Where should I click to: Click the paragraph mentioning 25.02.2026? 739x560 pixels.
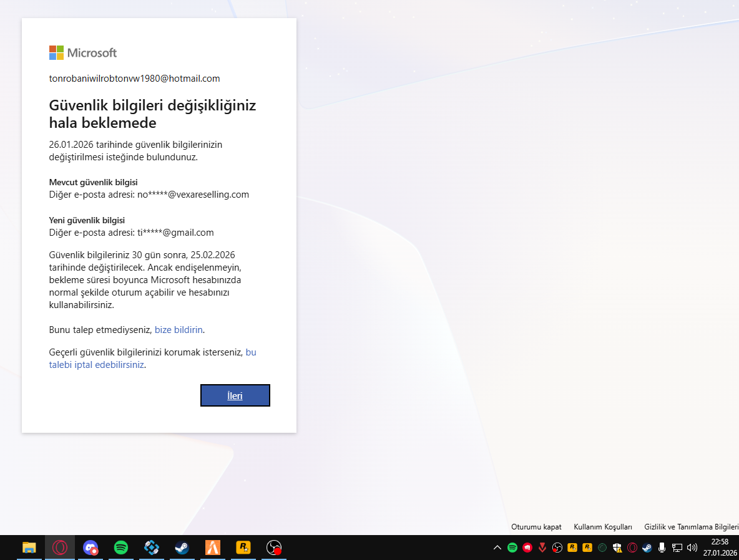click(x=145, y=280)
